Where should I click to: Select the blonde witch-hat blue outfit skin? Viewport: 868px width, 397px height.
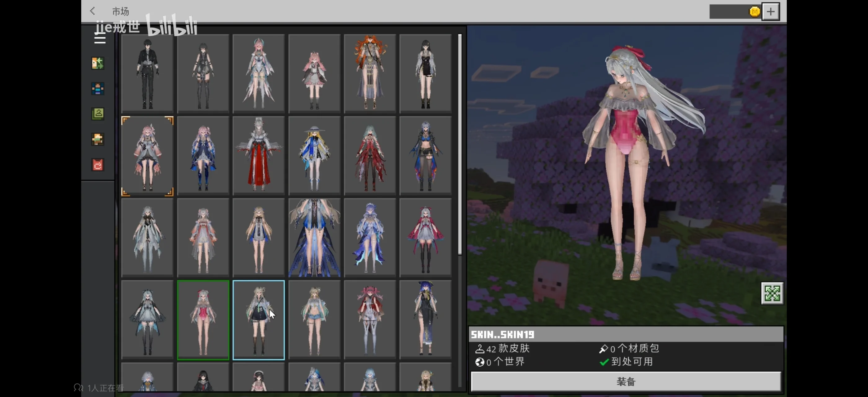coord(314,156)
